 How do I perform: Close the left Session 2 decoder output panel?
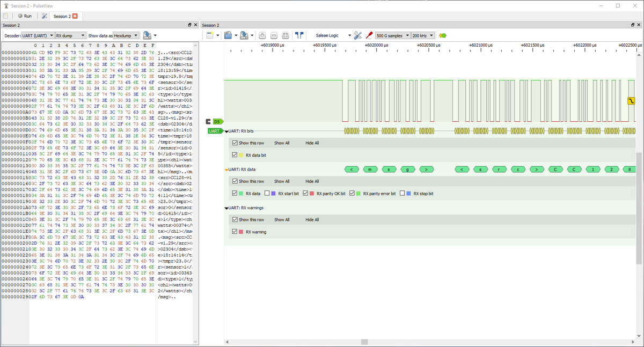(x=195, y=25)
